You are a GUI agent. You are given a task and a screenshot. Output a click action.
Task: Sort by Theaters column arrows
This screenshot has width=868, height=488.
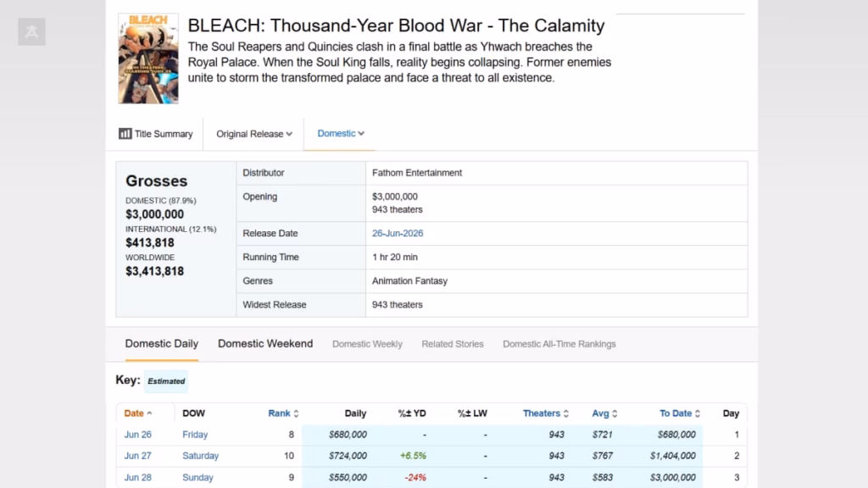[x=565, y=413]
